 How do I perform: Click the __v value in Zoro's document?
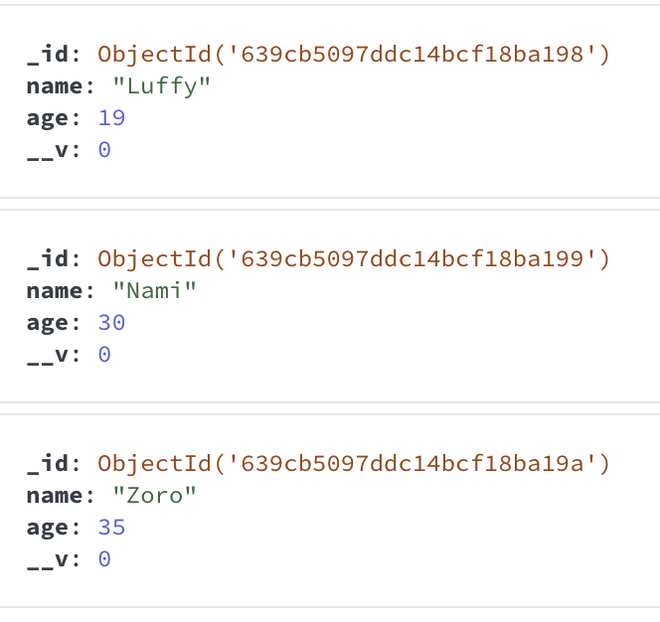point(104,559)
